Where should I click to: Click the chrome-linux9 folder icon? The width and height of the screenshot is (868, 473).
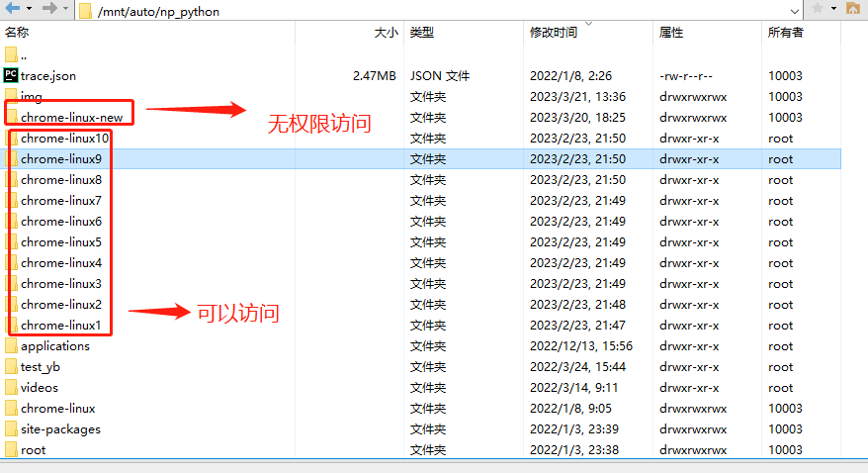click(11, 158)
